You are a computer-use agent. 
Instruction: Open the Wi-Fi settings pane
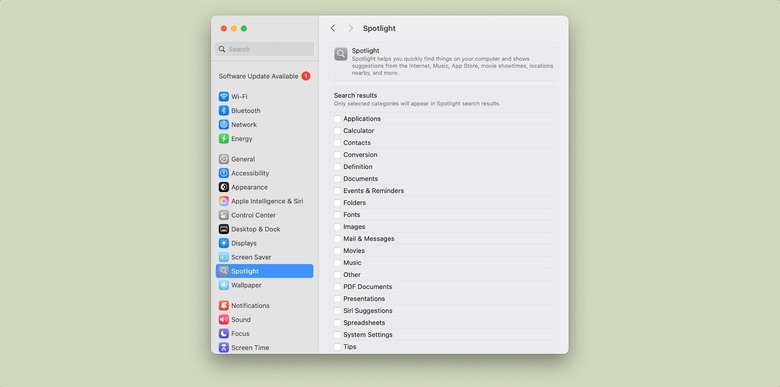tap(264, 97)
